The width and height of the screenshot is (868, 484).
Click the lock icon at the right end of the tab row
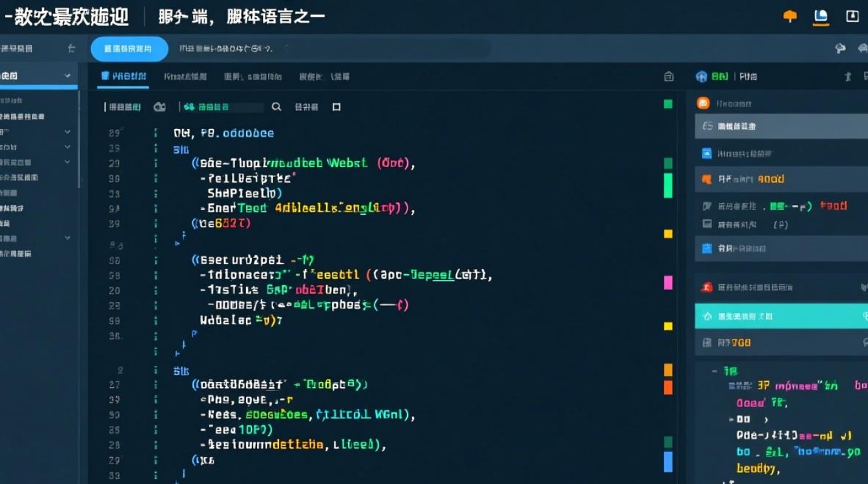point(668,76)
